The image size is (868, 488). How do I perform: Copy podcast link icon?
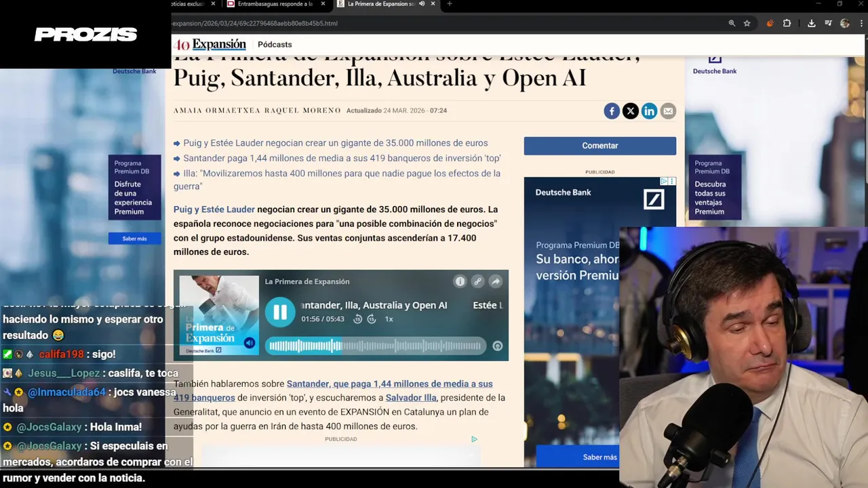[477, 281]
